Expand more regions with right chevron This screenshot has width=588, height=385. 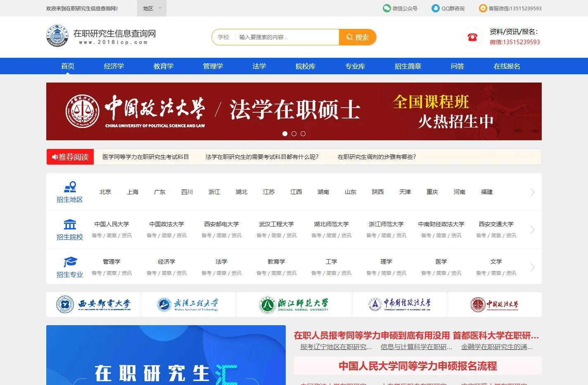pyautogui.click(x=532, y=192)
